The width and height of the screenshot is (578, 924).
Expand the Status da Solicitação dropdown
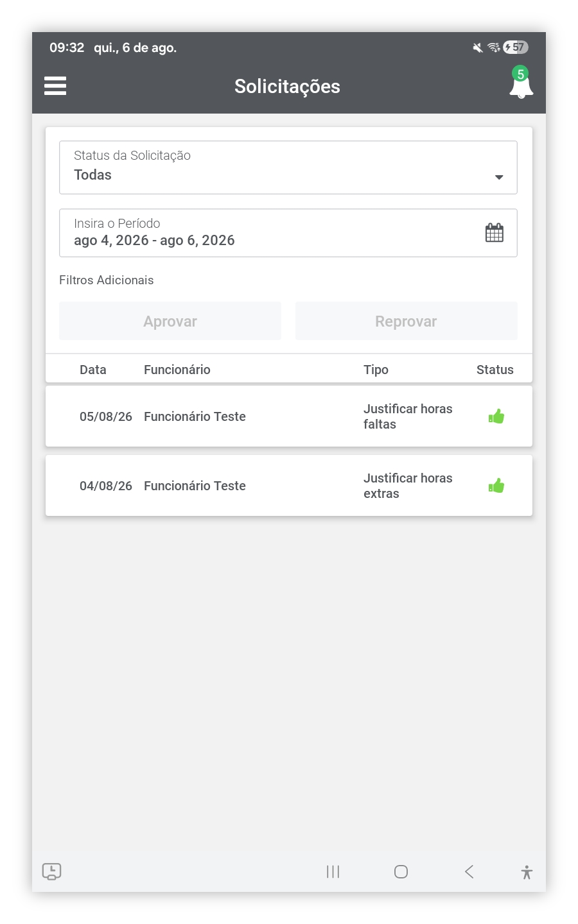pos(288,167)
